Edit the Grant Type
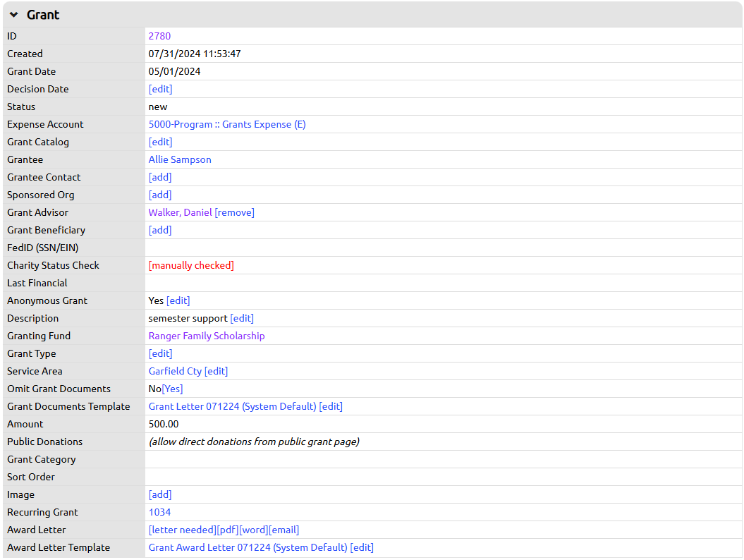 (x=160, y=353)
